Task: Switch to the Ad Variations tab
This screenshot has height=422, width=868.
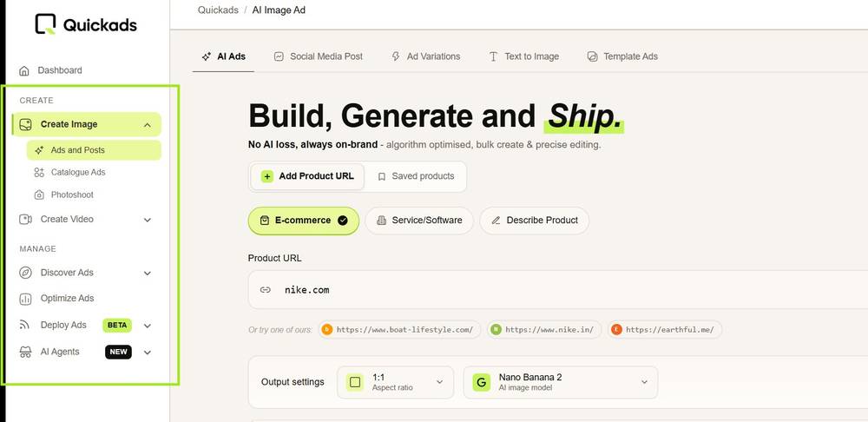Action: [425, 56]
